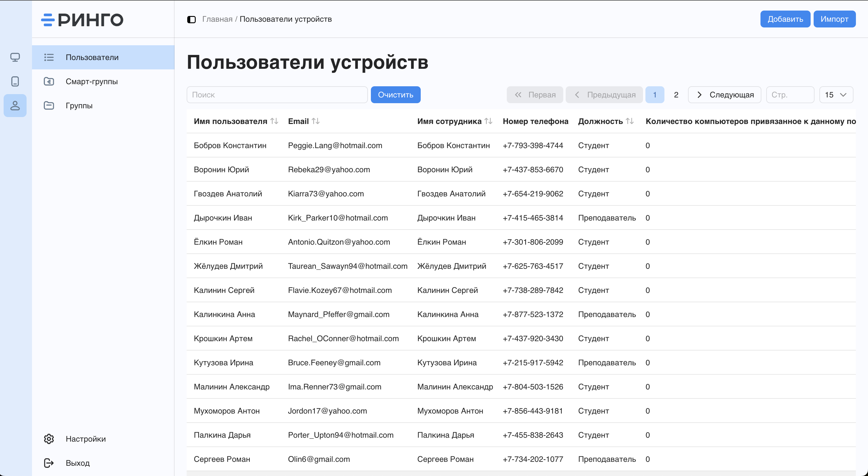Open the mobile devices icon in the left rail
868x476 pixels.
pyautogui.click(x=15, y=81)
